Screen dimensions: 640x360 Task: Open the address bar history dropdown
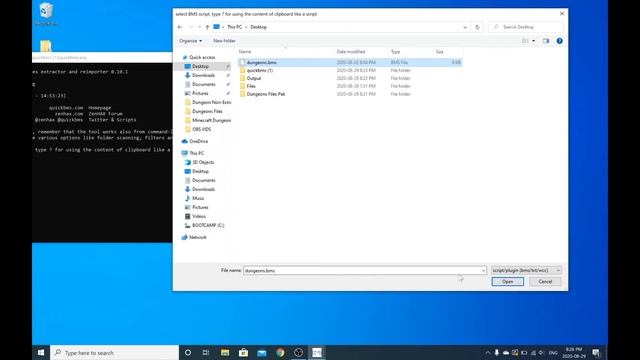click(x=465, y=27)
